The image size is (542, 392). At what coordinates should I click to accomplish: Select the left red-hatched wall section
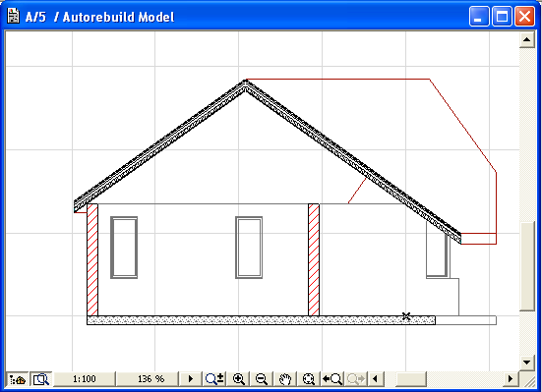point(92,259)
